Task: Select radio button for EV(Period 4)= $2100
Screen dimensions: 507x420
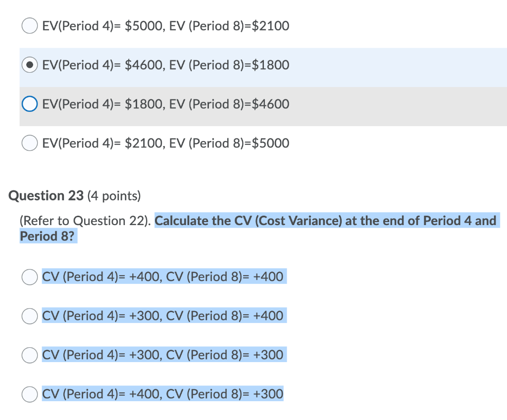Action: (x=30, y=143)
